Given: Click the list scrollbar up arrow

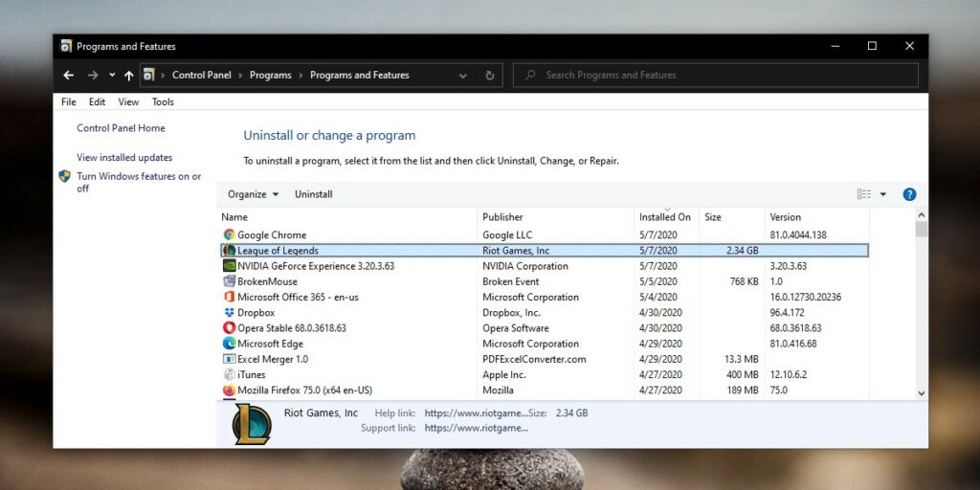Looking at the screenshot, I should pos(922,215).
